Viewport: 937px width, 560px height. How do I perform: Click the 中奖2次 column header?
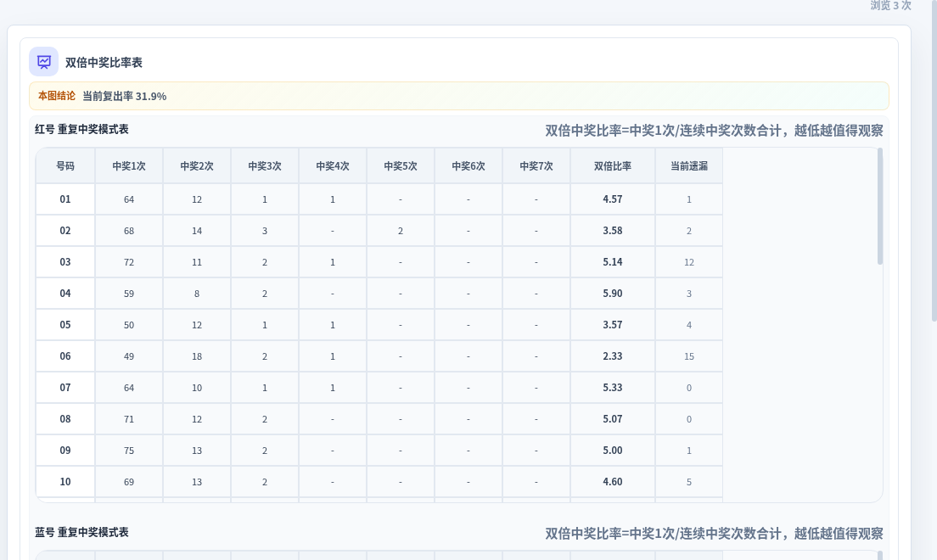pos(197,166)
